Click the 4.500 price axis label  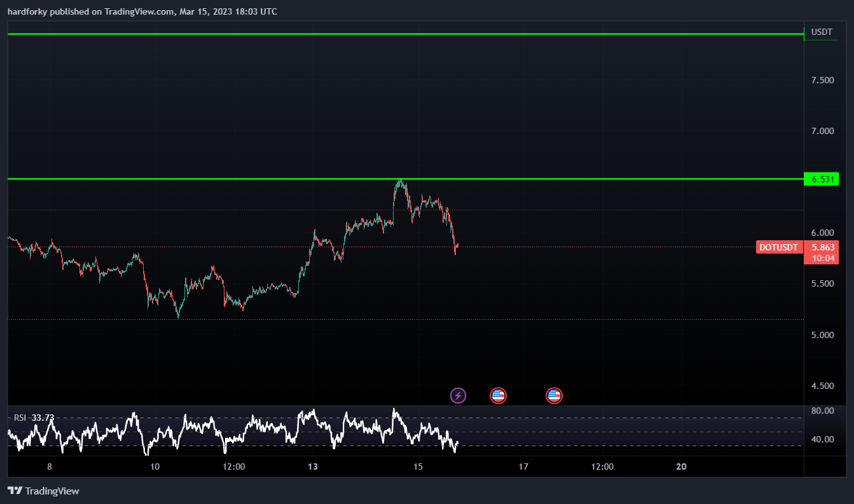tap(822, 386)
